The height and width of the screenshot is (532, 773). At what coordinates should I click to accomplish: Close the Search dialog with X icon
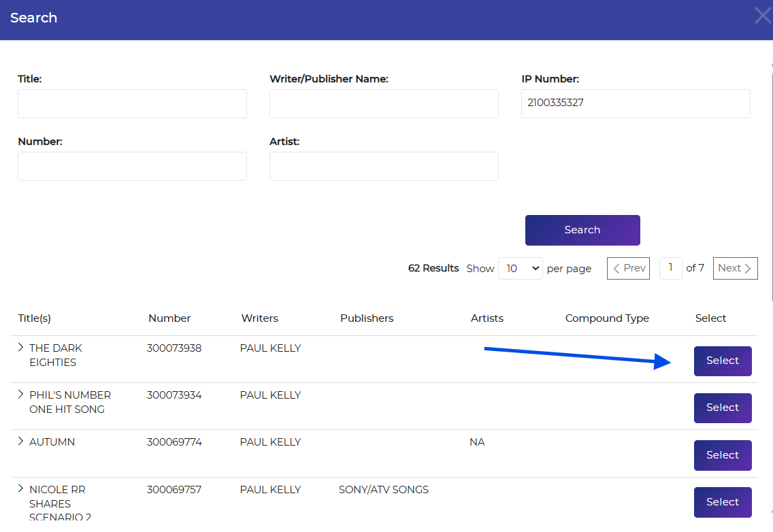click(x=762, y=16)
